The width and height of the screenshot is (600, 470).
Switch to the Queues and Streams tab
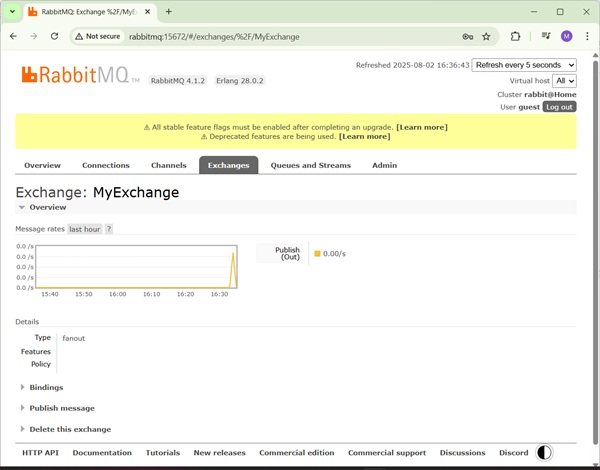pyautogui.click(x=310, y=165)
